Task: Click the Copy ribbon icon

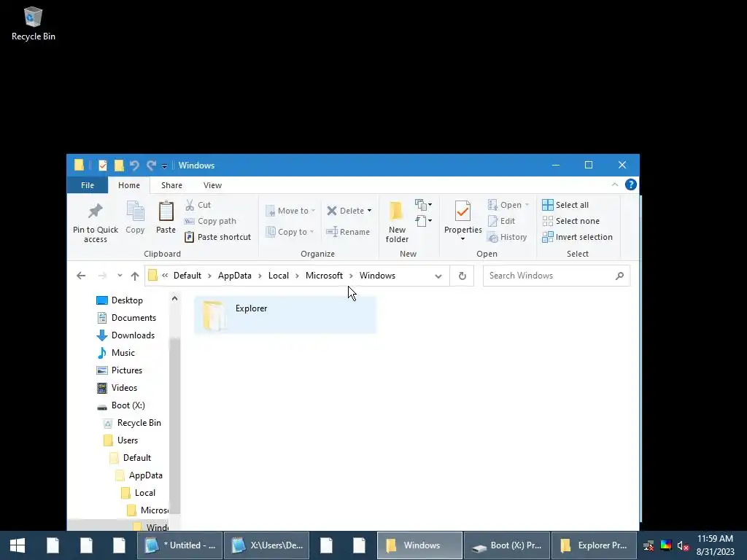Action: [x=135, y=217]
